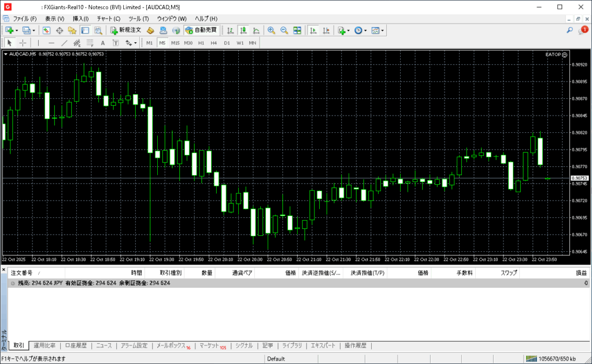The image size is (592, 364).
Task: Zoom in on the chart
Action: click(x=271, y=30)
